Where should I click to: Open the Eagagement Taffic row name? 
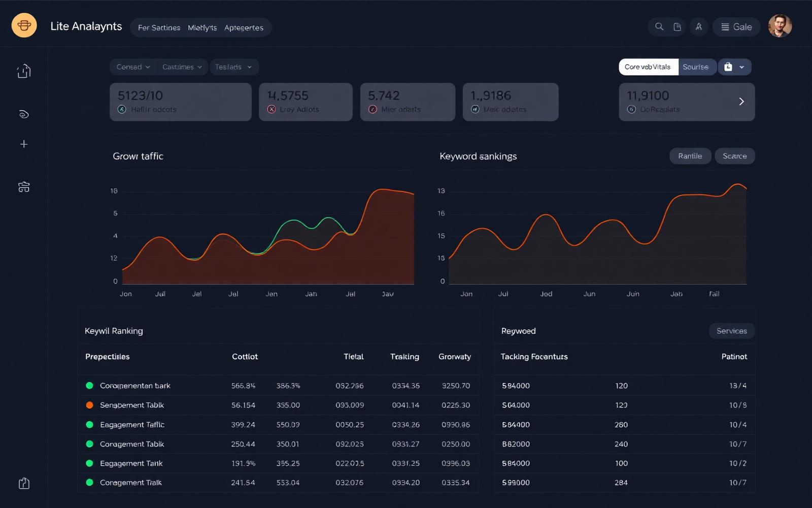[x=132, y=425]
